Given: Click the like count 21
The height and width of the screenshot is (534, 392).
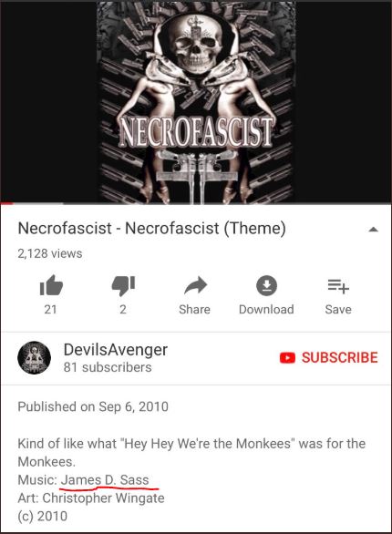Looking at the screenshot, I should (50, 309).
